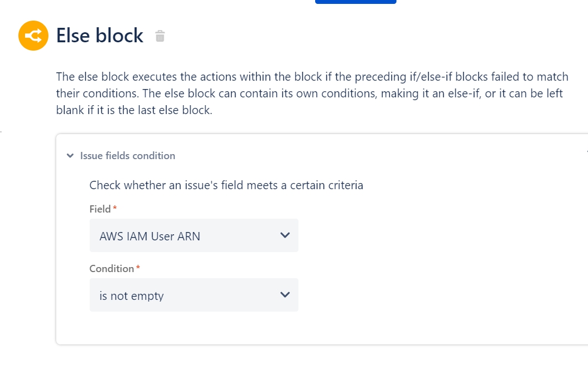Open the Field dropdown chevron arrow
Viewport: 588px width, 365px height.
click(285, 235)
